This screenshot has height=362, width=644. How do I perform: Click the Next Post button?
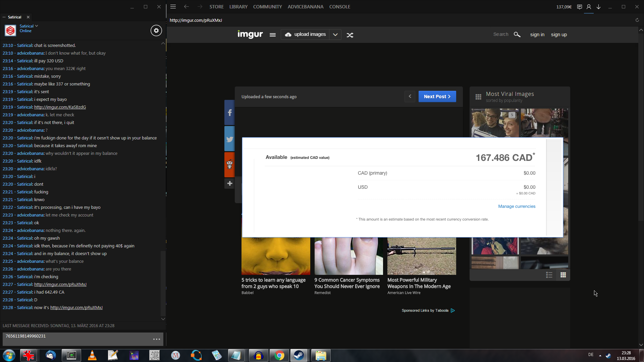click(437, 97)
